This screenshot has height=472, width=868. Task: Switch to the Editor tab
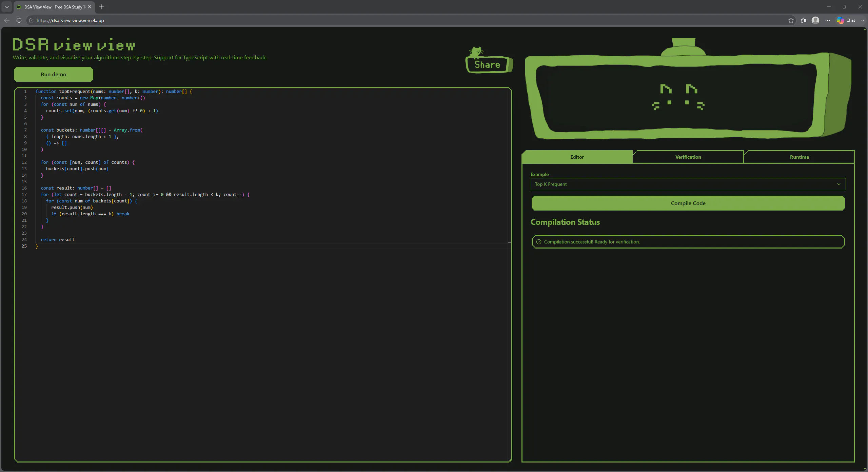pos(577,157)
